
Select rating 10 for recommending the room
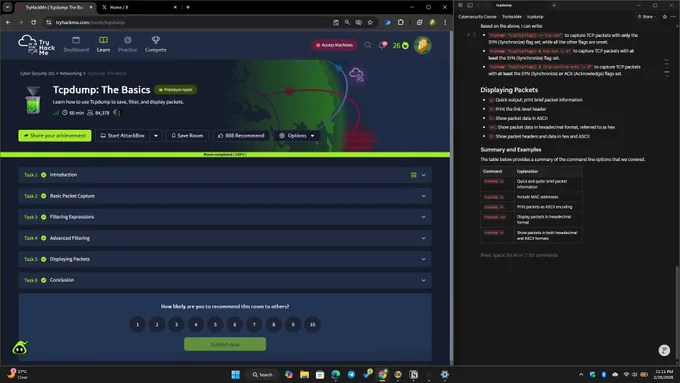tap(313, 324)
